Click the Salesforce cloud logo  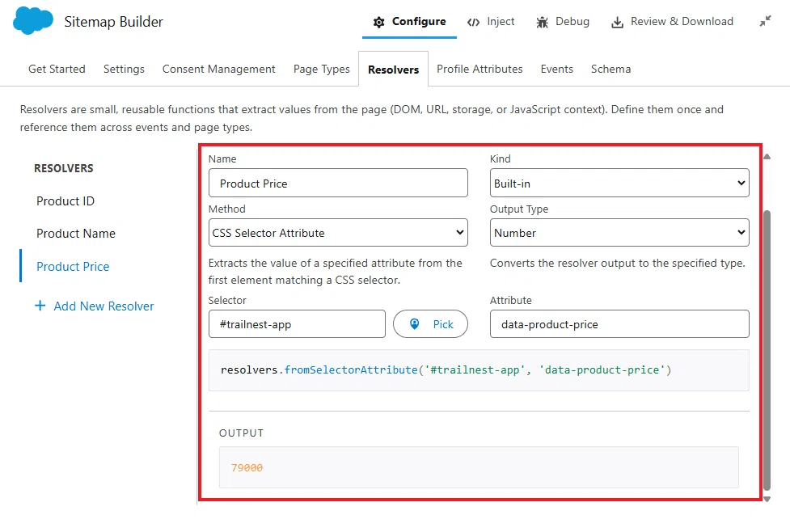(33, 21)
